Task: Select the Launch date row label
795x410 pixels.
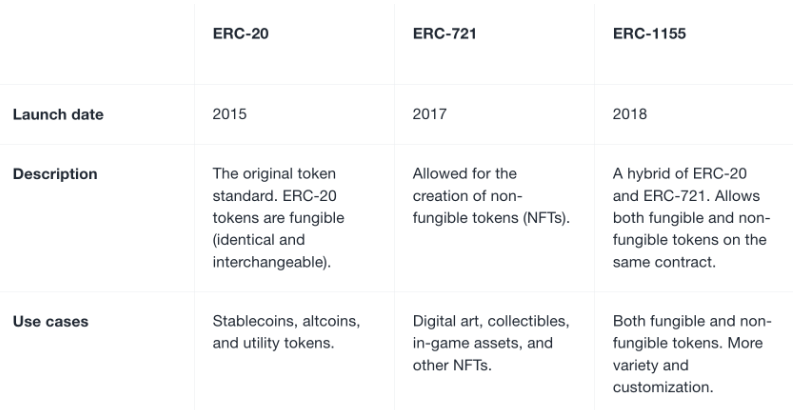Action: tap(58, 115)
